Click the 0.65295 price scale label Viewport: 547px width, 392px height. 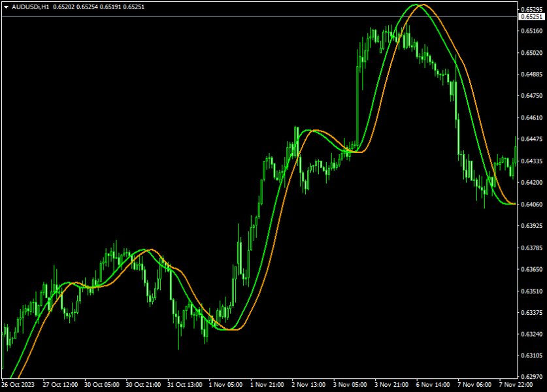pyautogui.click(x=532, y=9)
